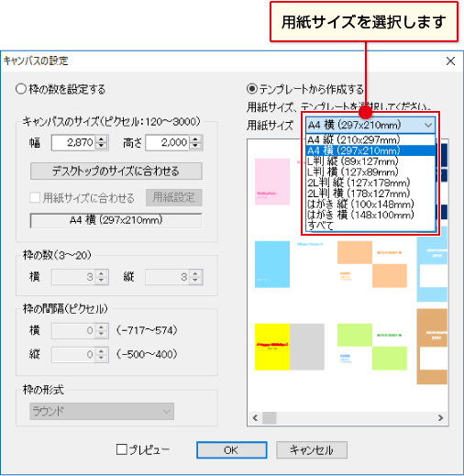Screen dimensions: 464x476
Task: Select the yellow and gray template
Action: tap(290, 347)
